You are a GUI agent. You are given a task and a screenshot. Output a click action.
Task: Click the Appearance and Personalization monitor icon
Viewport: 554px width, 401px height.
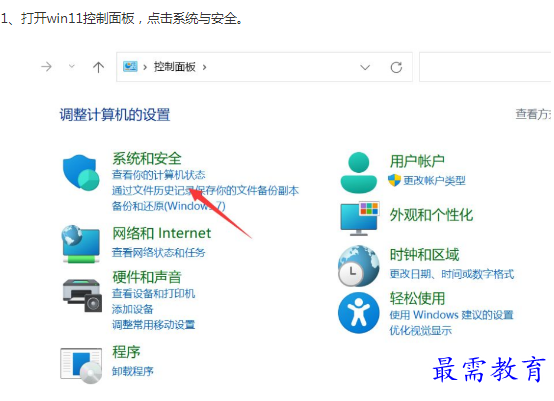coord(359,218)
